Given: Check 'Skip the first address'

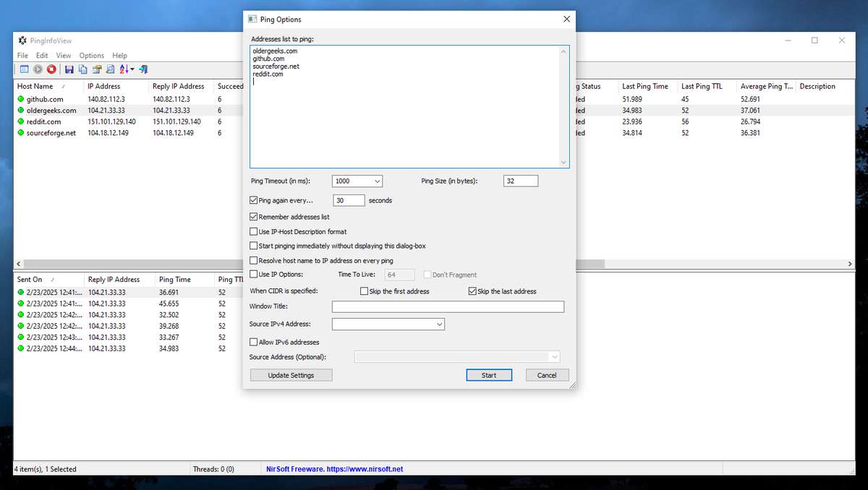Looking at the screenshot, I should [x=365, y=291].
